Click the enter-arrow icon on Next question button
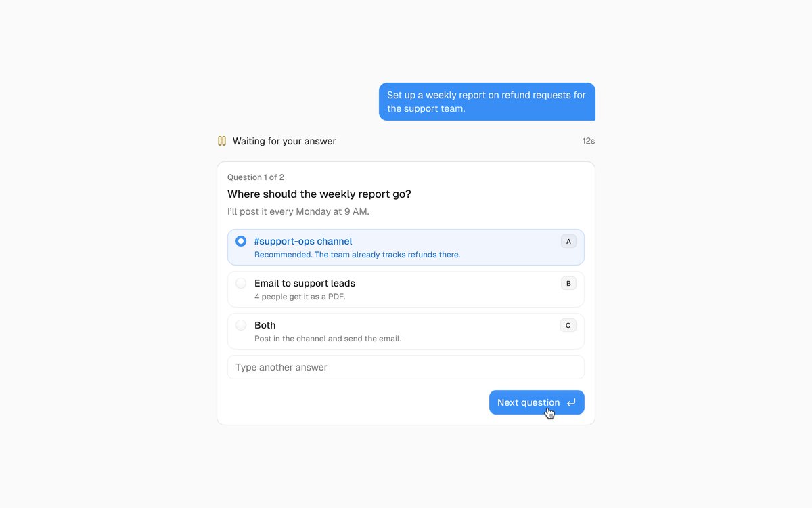812x508 pixels. [571, 402]
